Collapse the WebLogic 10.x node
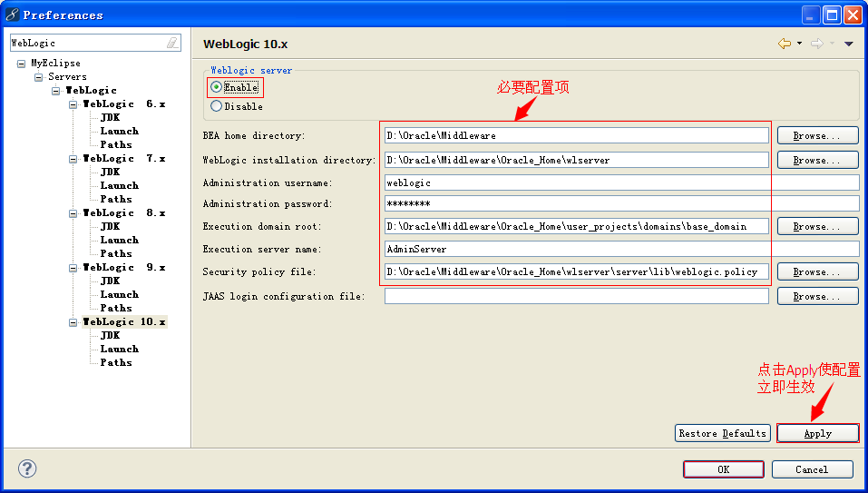 pos(73,322)
